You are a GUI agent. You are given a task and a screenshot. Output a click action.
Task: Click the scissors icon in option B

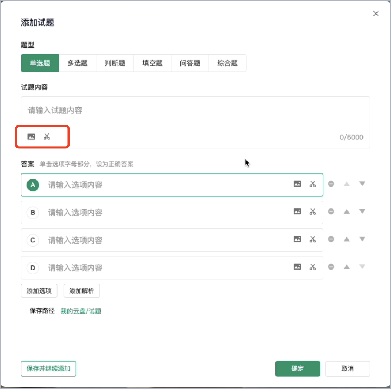point(313,212)
